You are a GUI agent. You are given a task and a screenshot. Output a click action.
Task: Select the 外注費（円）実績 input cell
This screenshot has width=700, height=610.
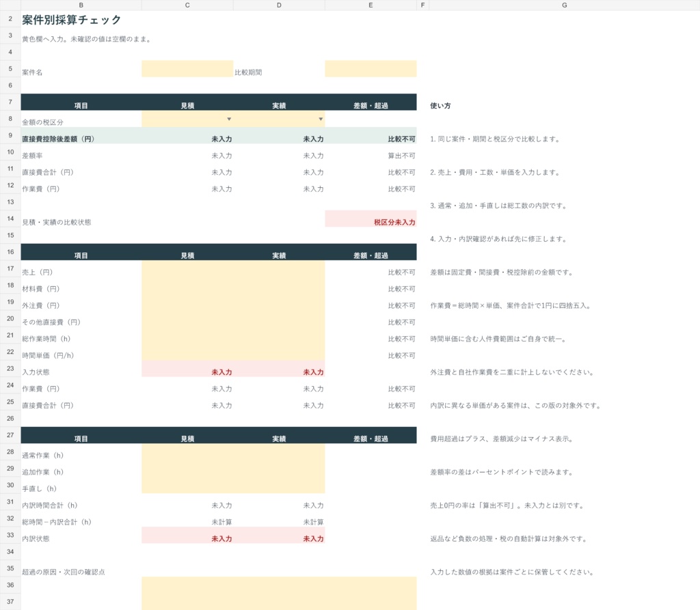[279, 302]
